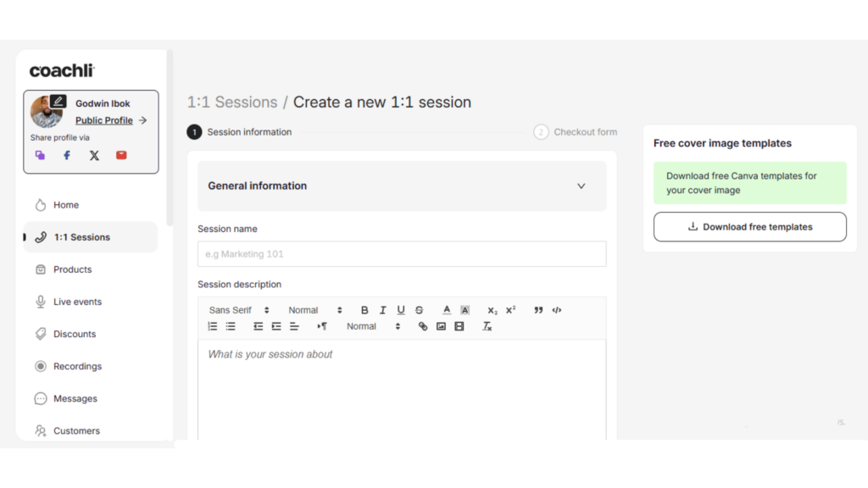Image resolution: width=868 pixels, height=488 pixels.
Task: Apply blockquote formatting
Action: pyautogui.click(x=538, y=310)
